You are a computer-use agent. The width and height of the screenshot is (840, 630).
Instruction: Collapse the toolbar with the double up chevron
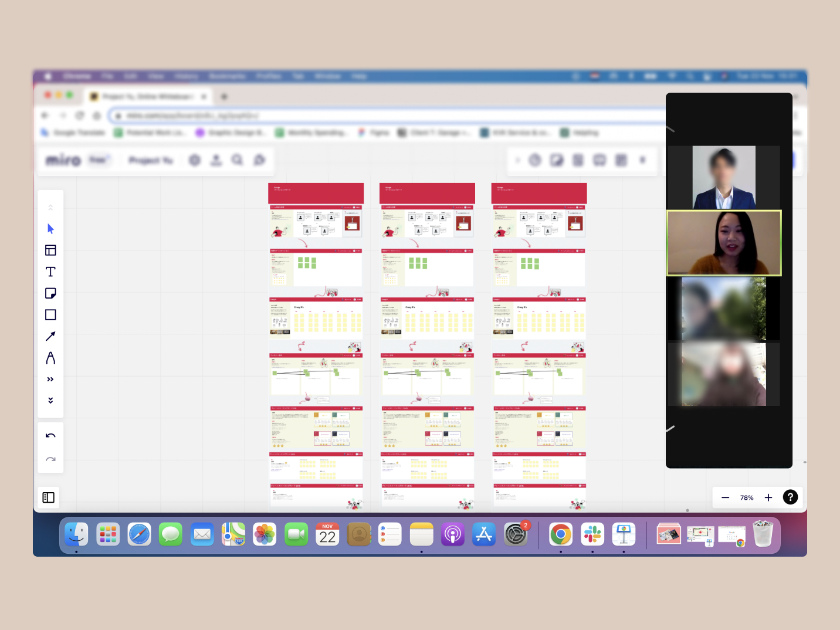coord(50,207)
